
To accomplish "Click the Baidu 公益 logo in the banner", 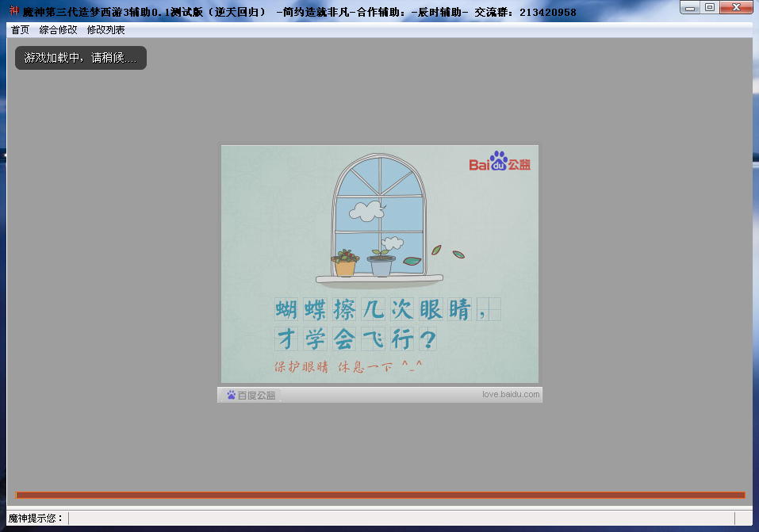I will point(500,161).
